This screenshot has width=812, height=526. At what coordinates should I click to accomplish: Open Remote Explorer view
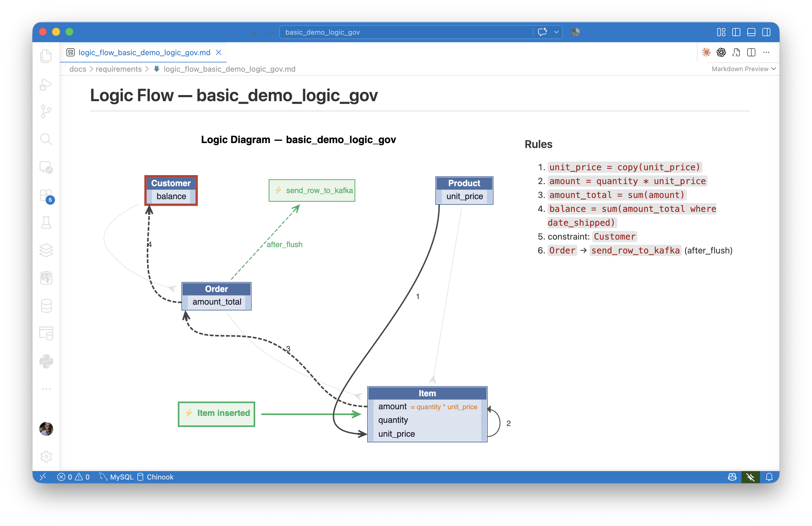46,167
